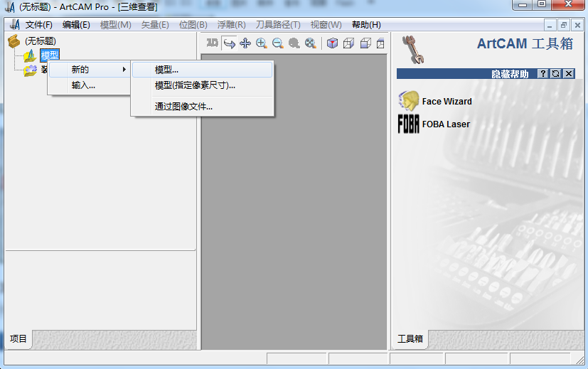The image size is (588, 369).
Task: Open the 位图(B) menu
Action: point(193,25)
